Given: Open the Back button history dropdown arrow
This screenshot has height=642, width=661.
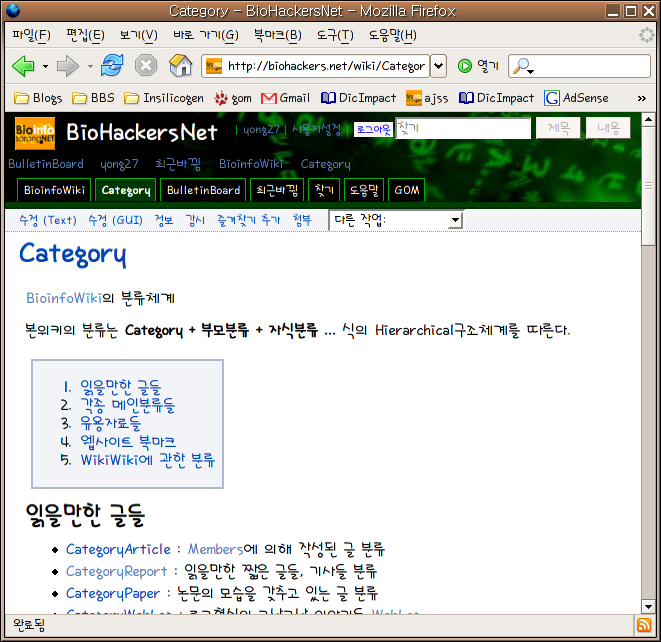Looking at the screenshot, I should [x=45, y=67].
